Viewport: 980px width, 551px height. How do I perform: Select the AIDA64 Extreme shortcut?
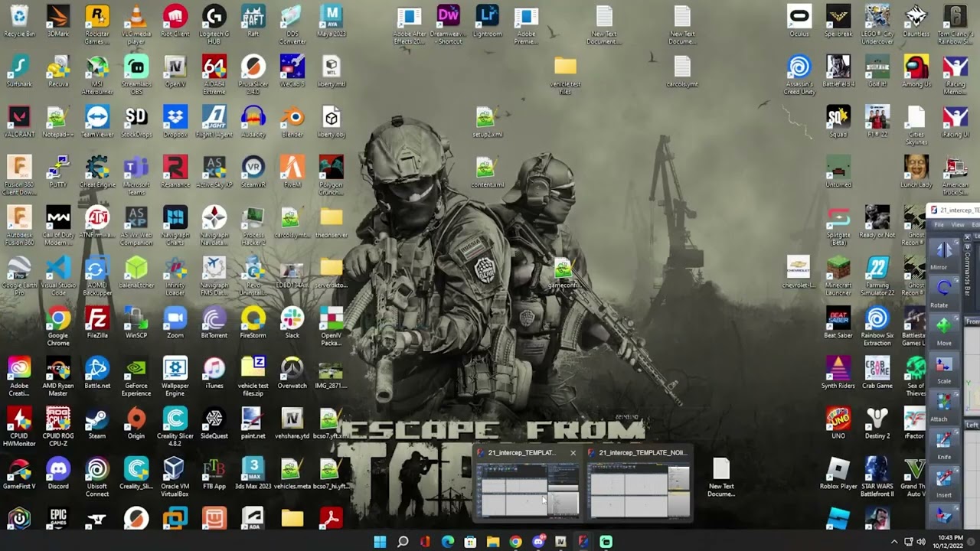pyautogui.click(x=214, y=75)
